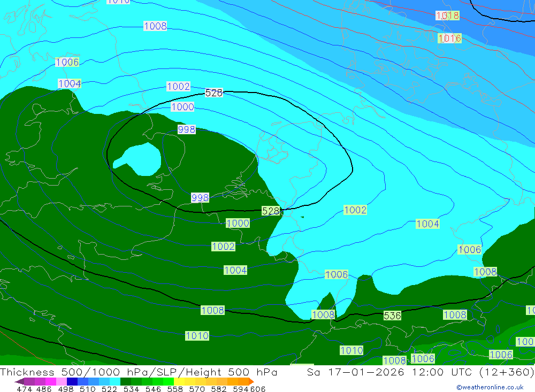Click the 1002 label in the cyan area east of 528
The width and height of the screenshot is (535, 392).
[x=355, y=210]
